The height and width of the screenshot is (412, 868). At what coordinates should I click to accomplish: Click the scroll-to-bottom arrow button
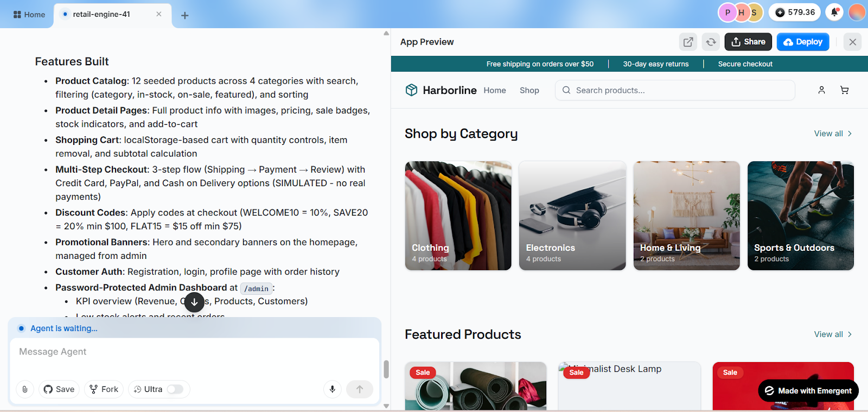(194, 302)
